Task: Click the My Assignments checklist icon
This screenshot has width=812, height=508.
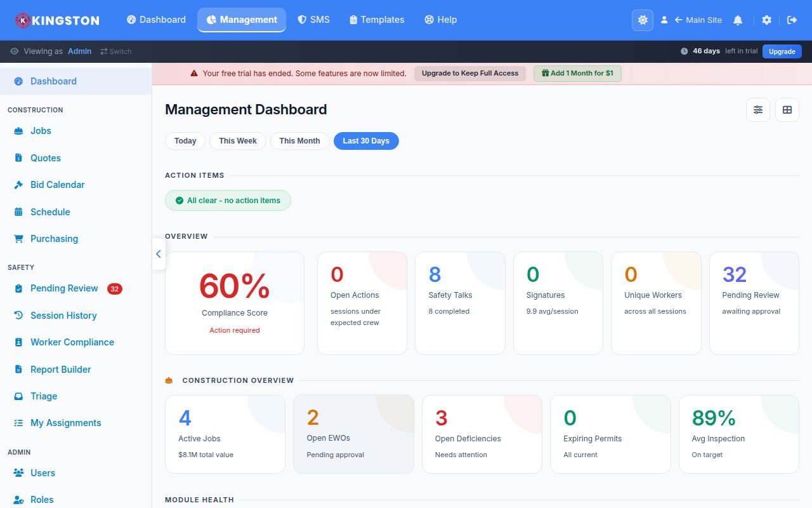Action: 18,423
